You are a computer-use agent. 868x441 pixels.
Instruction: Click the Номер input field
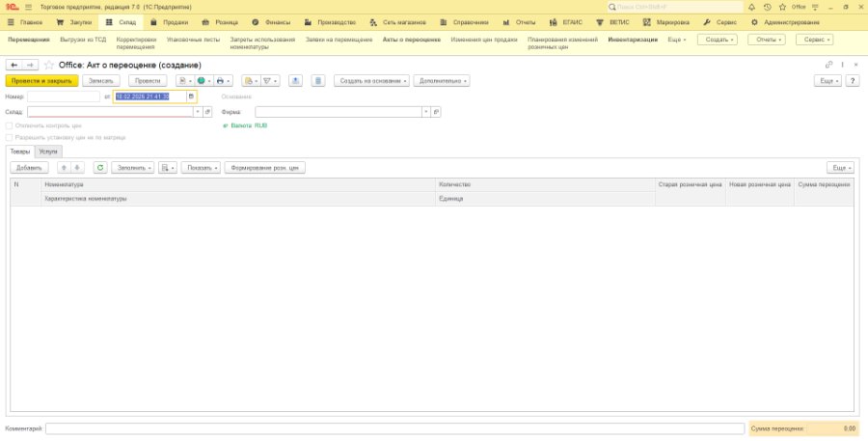point(64,96)
